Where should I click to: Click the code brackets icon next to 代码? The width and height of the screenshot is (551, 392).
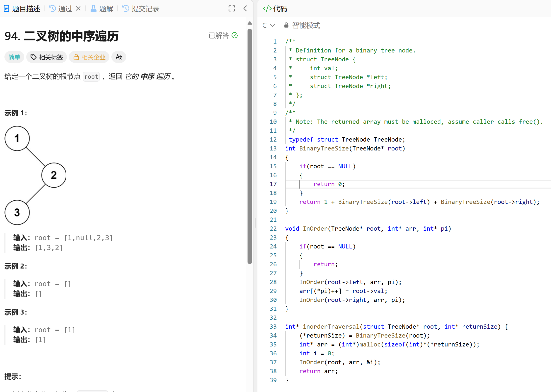pyautogui.click(x=267, y=9)
